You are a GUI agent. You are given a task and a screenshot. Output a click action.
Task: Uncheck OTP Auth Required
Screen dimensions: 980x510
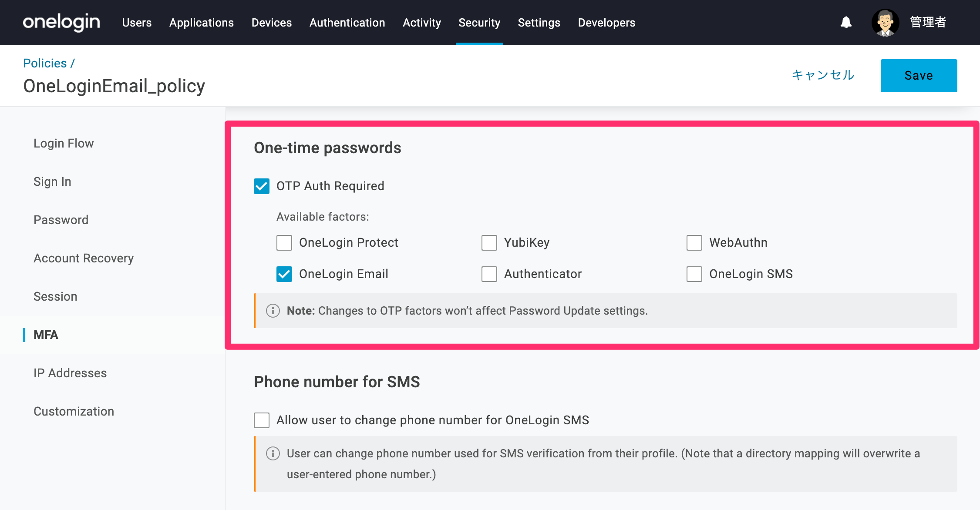point(262,186)
